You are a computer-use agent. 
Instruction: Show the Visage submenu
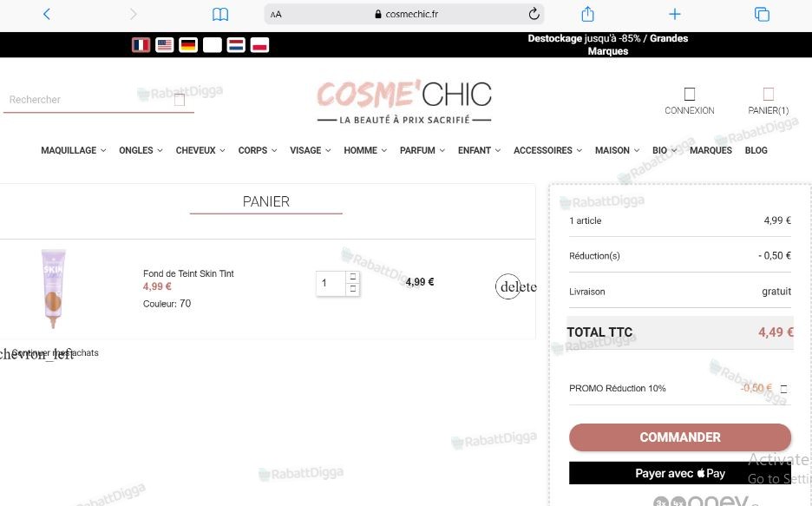click(311, 150)
